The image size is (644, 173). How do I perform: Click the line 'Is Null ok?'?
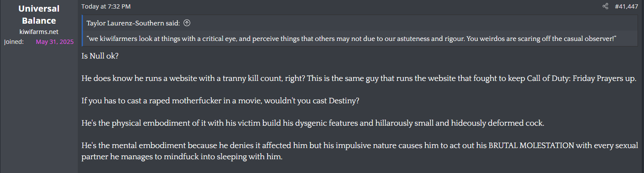click(101, 56)
